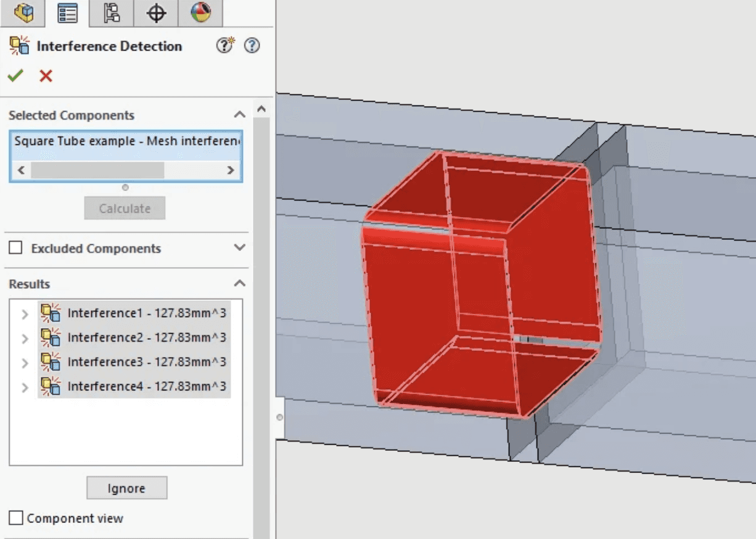Click the Calculate button
This screenshot has height=539, width=756.
(x=125, y=208)
